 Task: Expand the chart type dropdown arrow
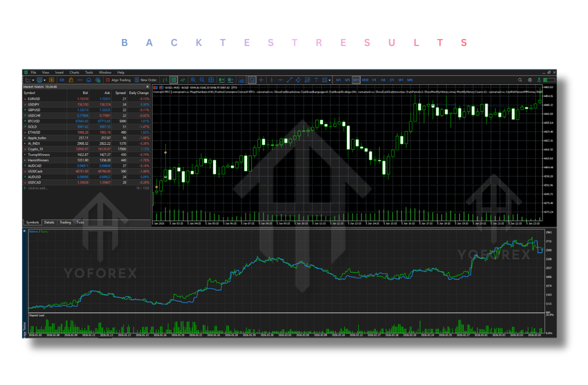(x=34, y=80)
